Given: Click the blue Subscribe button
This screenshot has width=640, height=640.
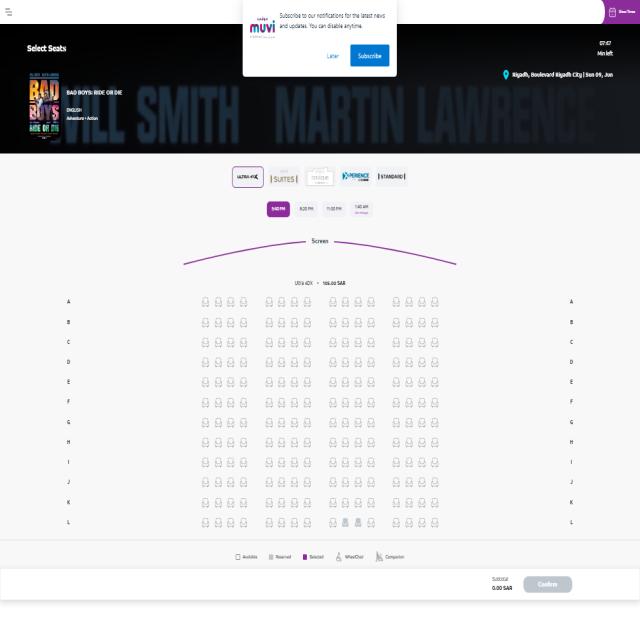Looking at the screenshot, I should (370, 56).
